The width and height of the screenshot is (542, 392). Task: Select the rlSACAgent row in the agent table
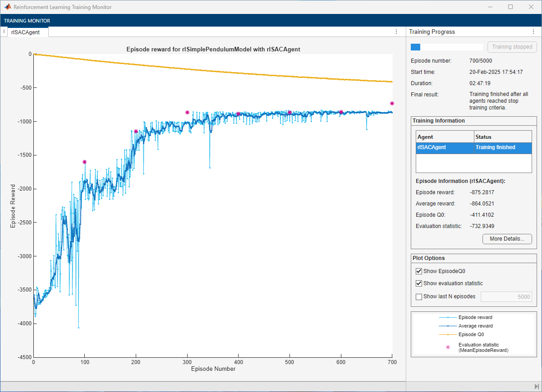point(474,149)
